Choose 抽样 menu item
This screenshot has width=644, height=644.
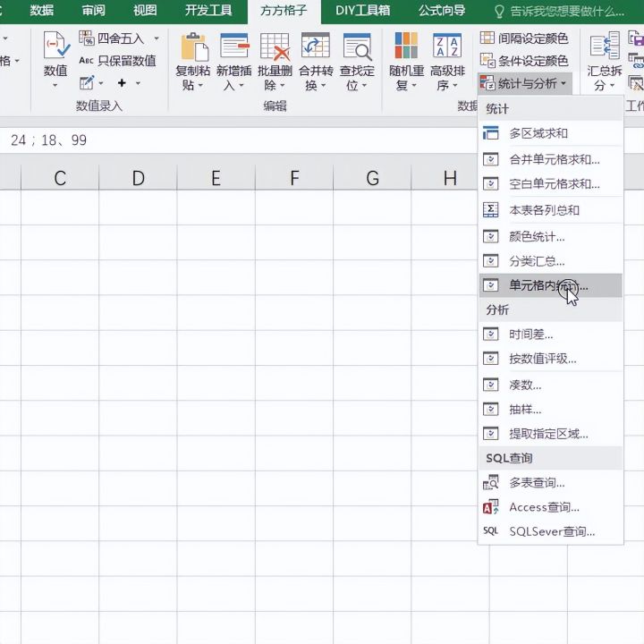tap(550, 409)
